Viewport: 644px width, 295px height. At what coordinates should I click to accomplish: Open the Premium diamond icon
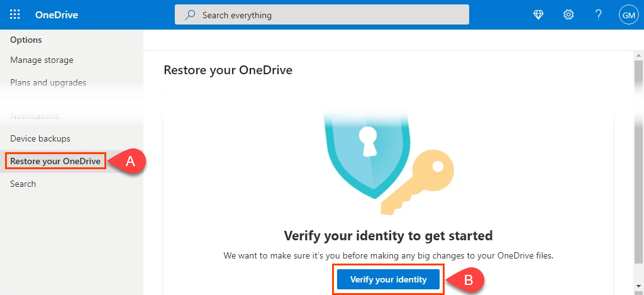tap(538, 14)
